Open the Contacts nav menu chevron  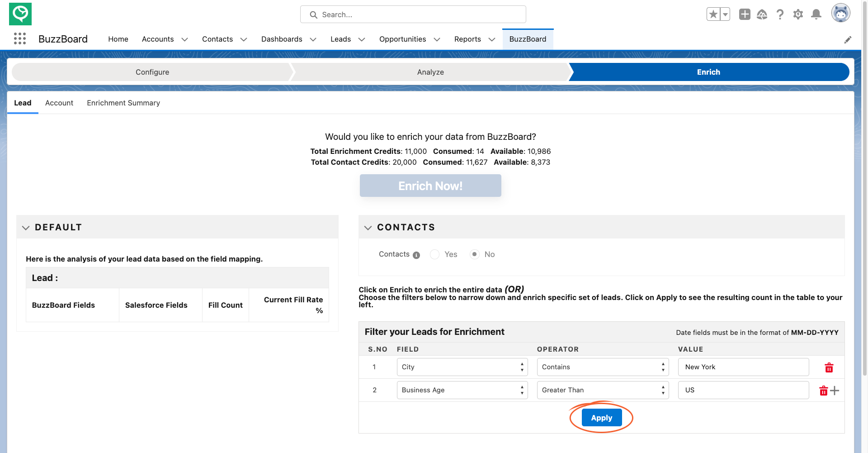244,39
